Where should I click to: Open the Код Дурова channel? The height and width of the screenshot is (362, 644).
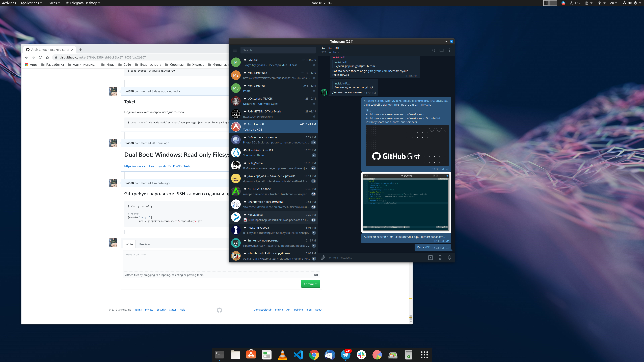(274, 217)
